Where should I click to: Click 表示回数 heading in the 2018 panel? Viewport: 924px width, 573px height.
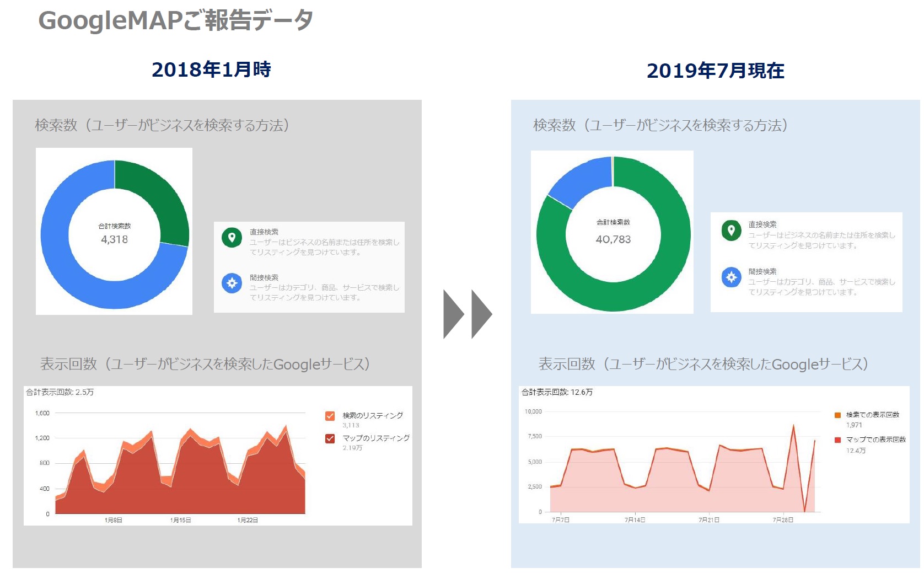(205, 364)
